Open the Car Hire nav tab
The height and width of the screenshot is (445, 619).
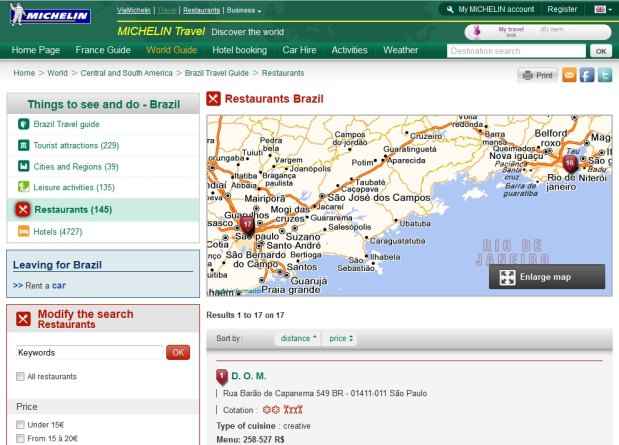pos(299,50)
